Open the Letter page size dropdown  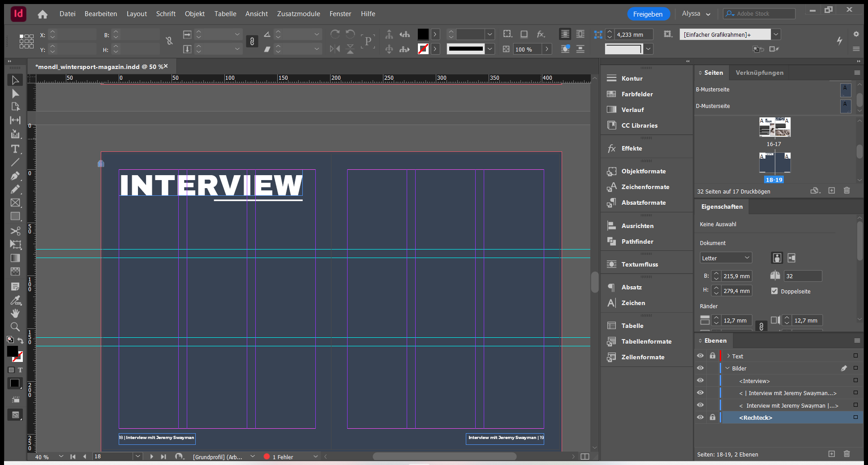point(726,258)
